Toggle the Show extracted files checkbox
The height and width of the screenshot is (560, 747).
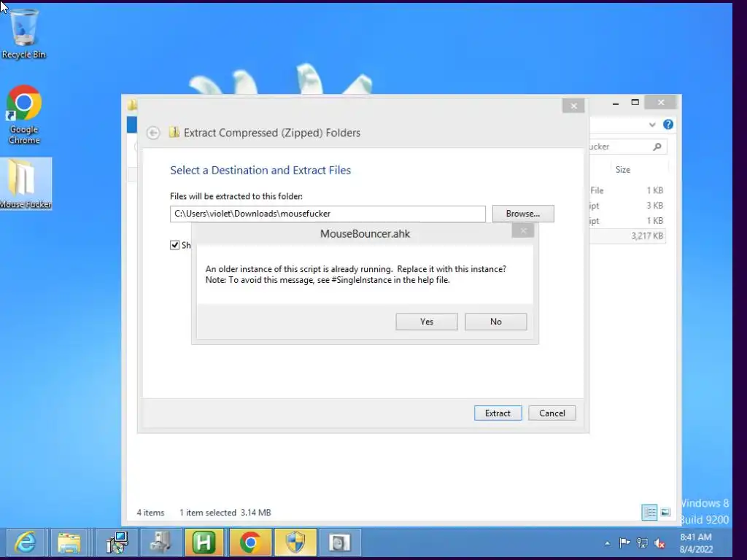click(175, 245)
